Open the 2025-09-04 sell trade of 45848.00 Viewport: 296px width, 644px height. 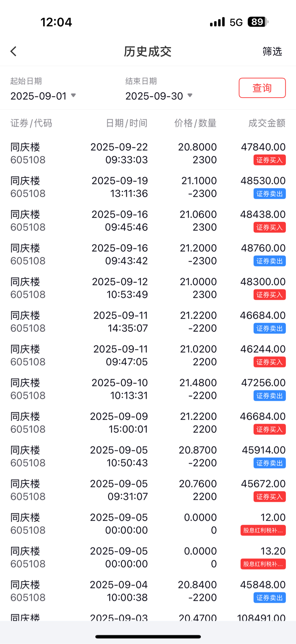(x=148, y=591)
